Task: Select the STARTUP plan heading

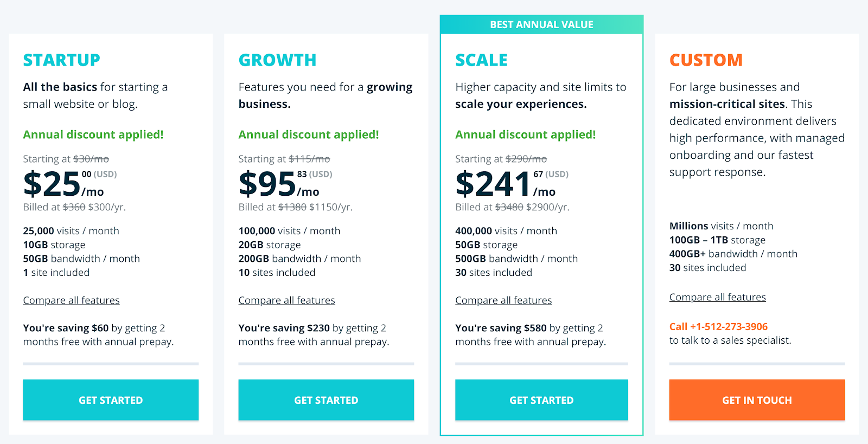Action: click(61, 60)
